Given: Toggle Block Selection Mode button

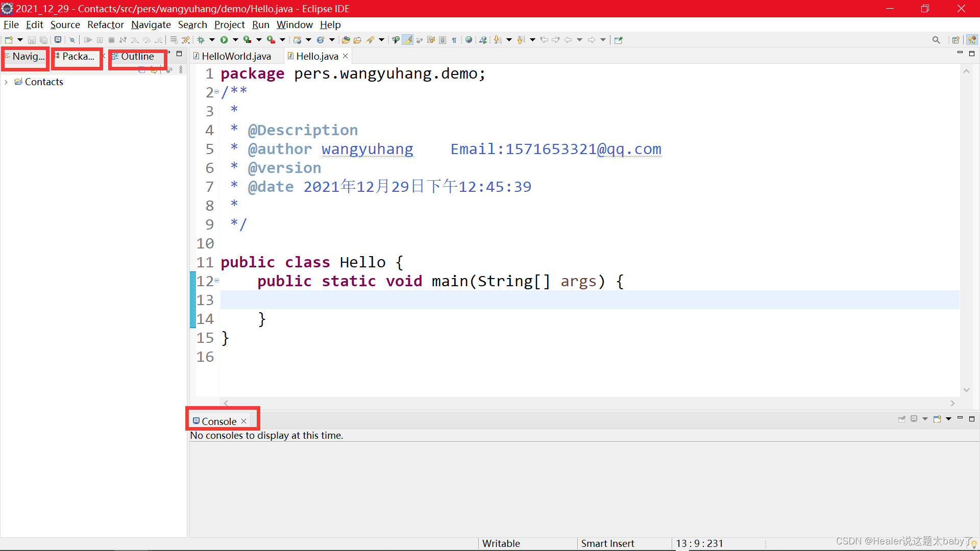Looking at the screenshot, I should click(x=443, y=40).
